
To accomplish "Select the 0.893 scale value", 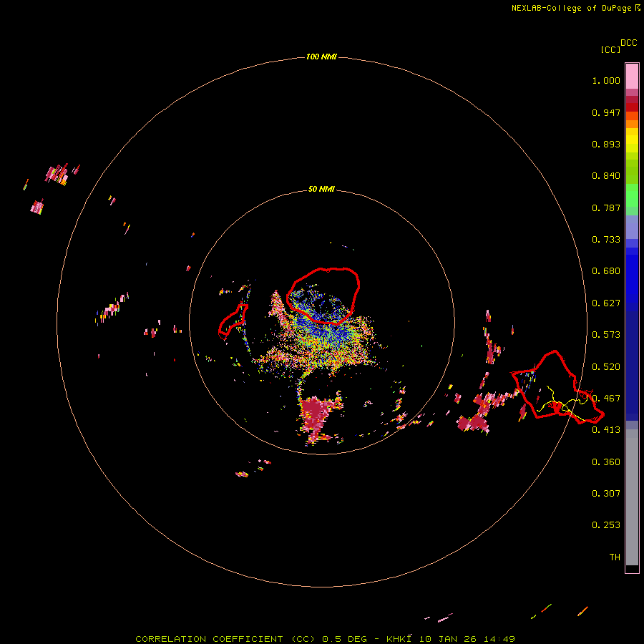I will point(606,144).
